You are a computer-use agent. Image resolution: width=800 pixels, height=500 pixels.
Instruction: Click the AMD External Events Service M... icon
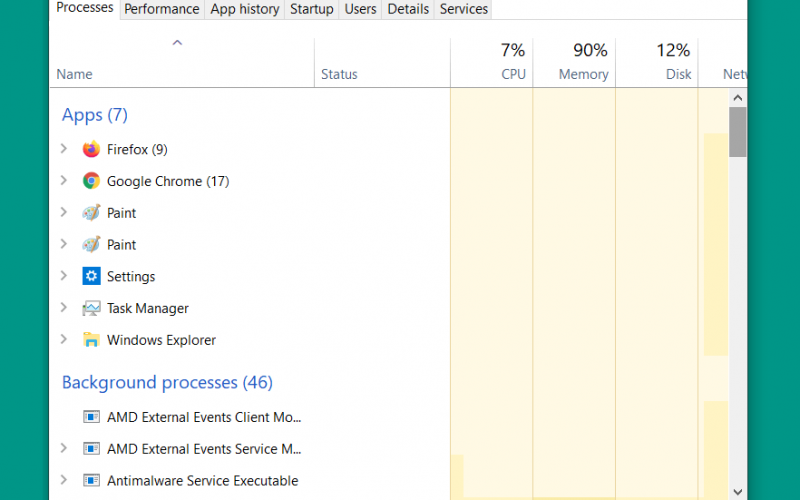91,448
